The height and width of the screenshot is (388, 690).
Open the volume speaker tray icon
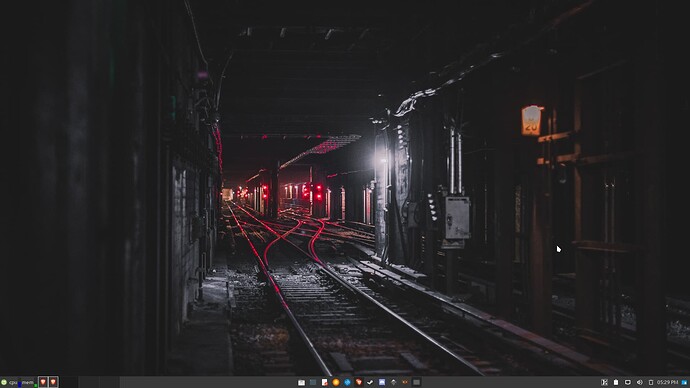[x=640, y=382]
